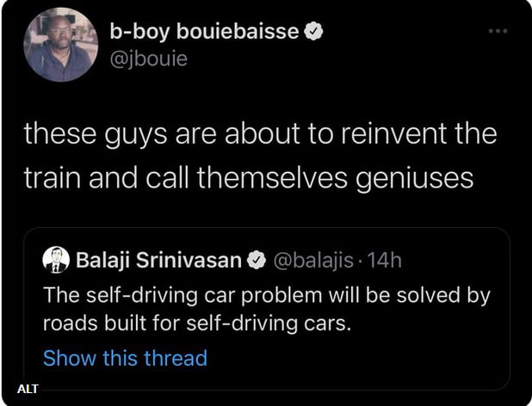Click the 14h timestamp on quoted tweet

click(385, 259)
